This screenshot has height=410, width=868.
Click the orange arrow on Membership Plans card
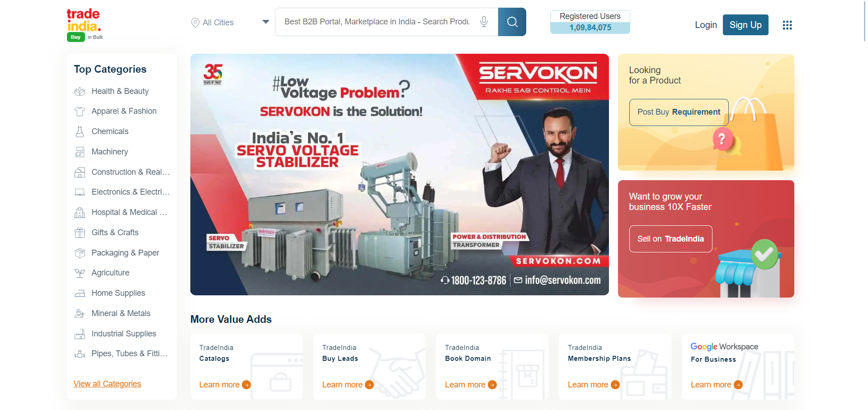click(615, 385)
